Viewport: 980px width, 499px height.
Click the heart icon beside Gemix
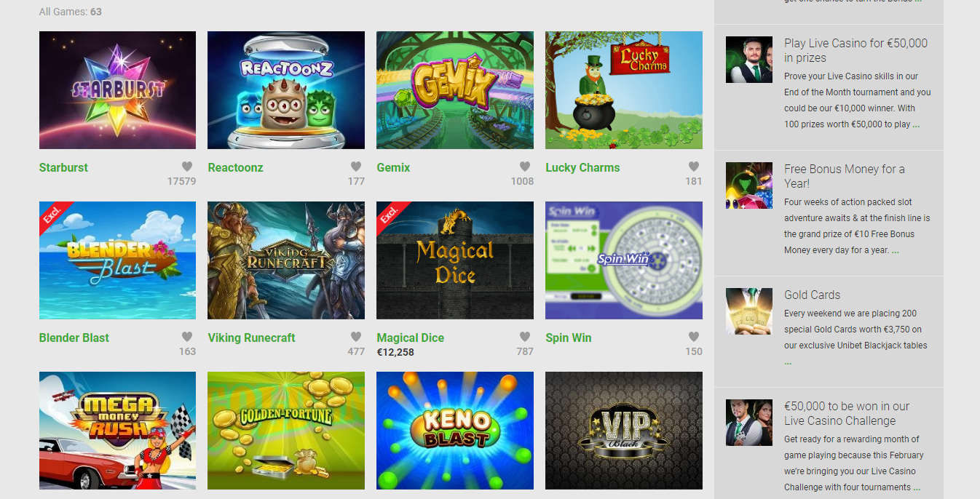coord(525,167)
